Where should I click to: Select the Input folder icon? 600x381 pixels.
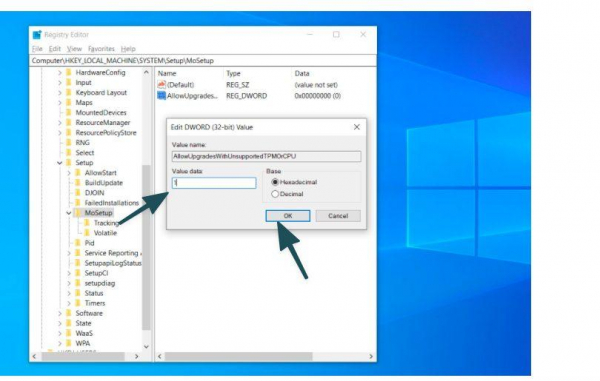click(x=69, y=83)
